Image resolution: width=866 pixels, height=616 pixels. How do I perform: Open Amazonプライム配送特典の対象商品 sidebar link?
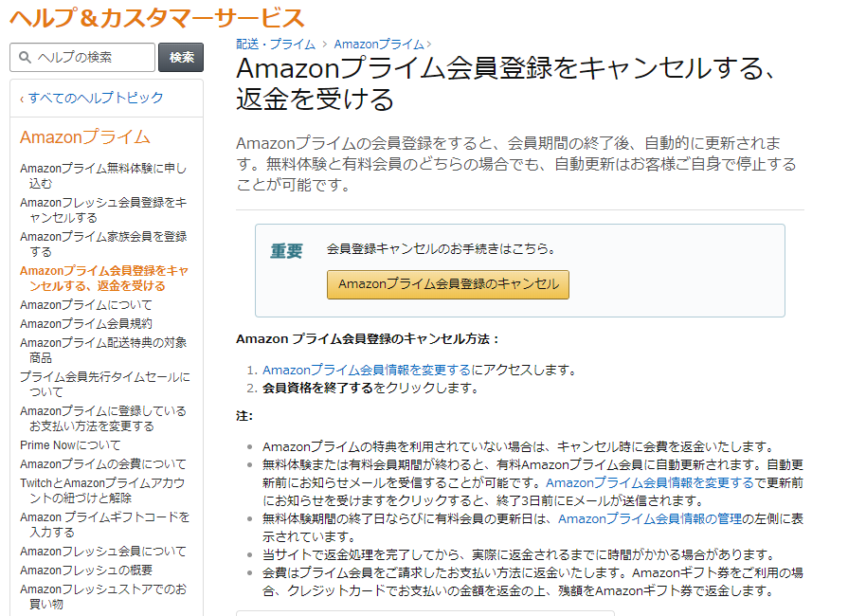click(103, 351)
